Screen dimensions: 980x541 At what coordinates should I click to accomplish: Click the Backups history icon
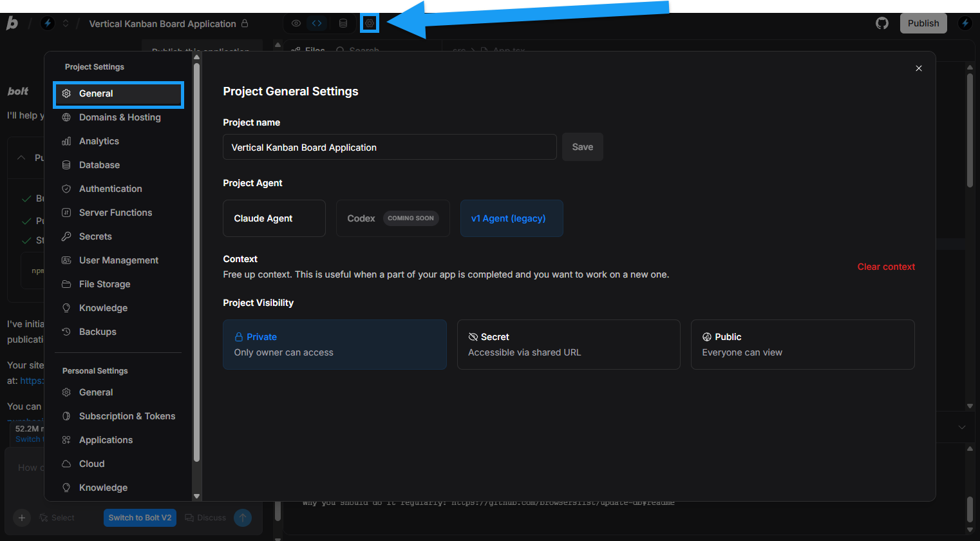66,332
